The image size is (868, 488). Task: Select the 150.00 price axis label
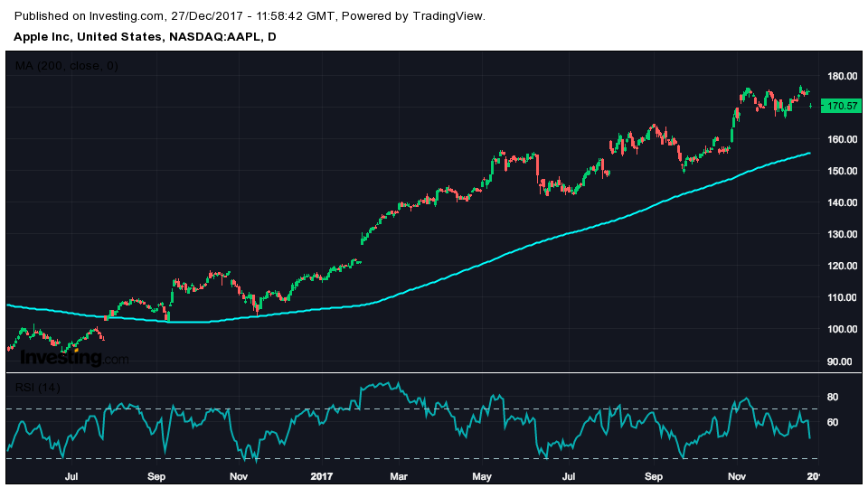(x=842, y=171)
